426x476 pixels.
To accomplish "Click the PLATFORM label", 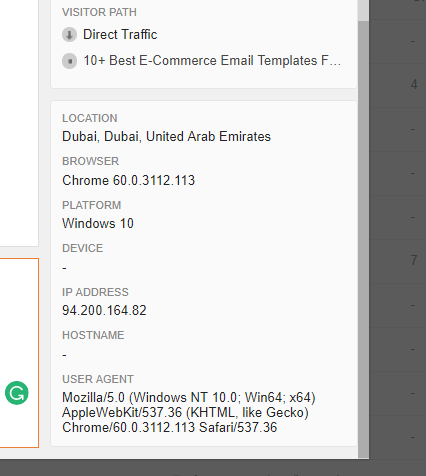I will click(91, 205).
